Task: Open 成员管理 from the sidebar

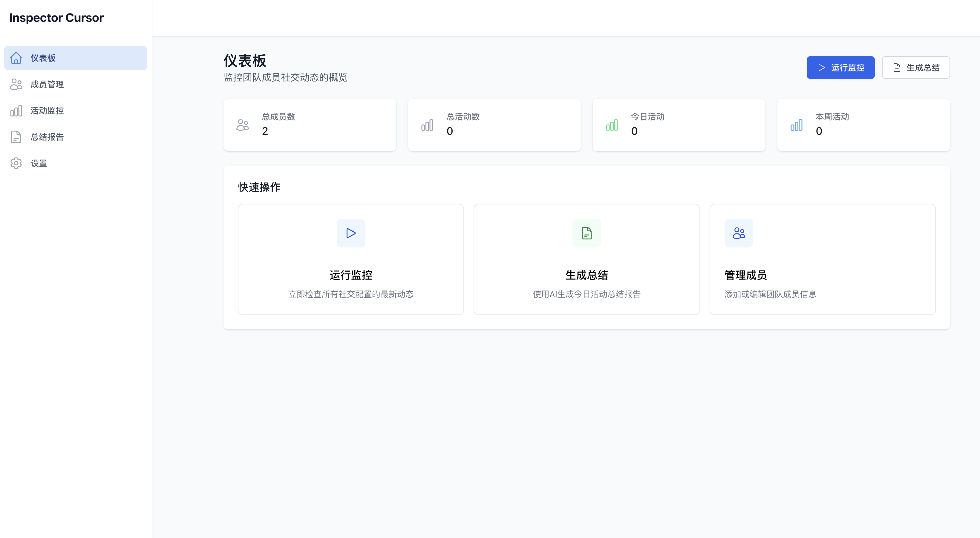Action: click(x=48, y=84)
